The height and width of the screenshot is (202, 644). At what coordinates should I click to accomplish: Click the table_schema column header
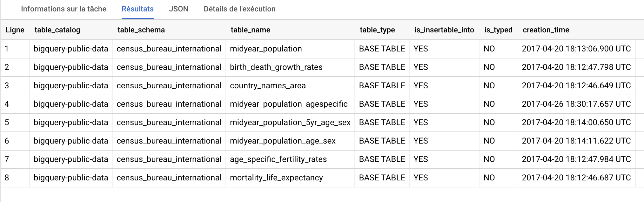click(x=141, y=30)
